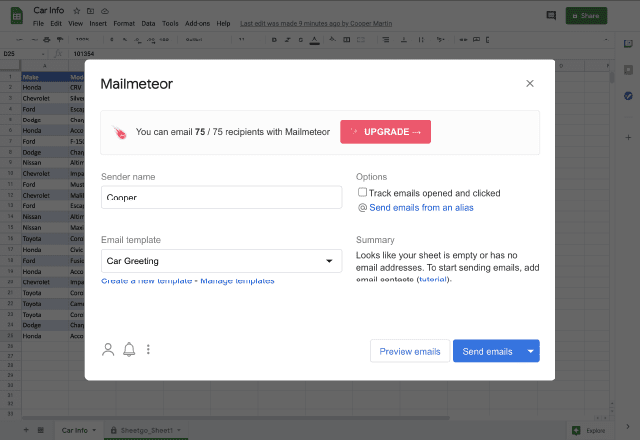Viewport: 640px width, 440px height.
Task: Open the Tasks icon in the side panel
Action: pyautogui.click(x=628, y=96)
